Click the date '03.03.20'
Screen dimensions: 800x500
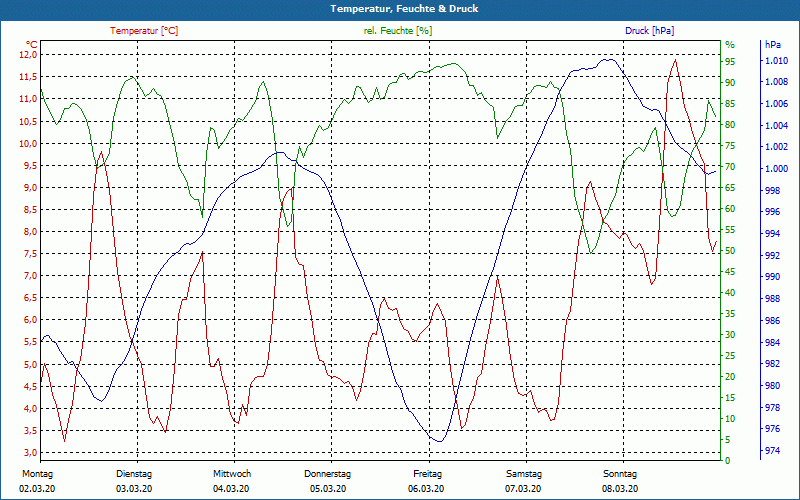pos(134,489)
